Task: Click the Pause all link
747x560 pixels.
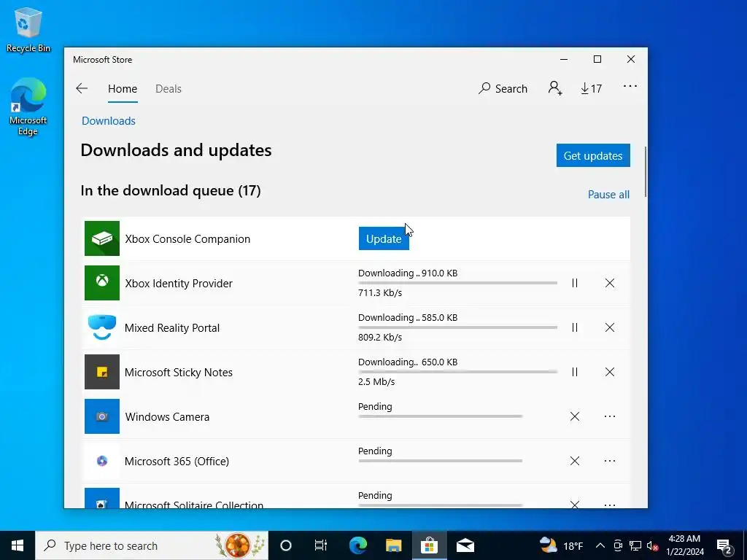Action: click(608, 194)
